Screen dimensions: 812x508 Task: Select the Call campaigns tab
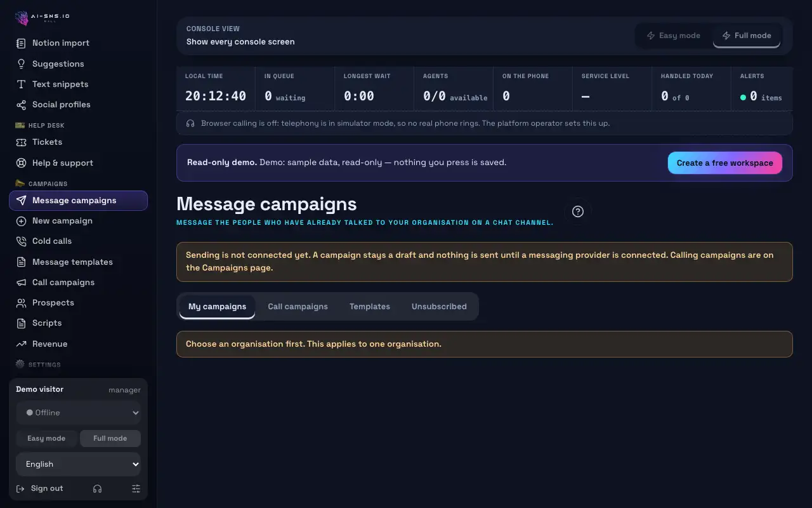coord(298,306)
